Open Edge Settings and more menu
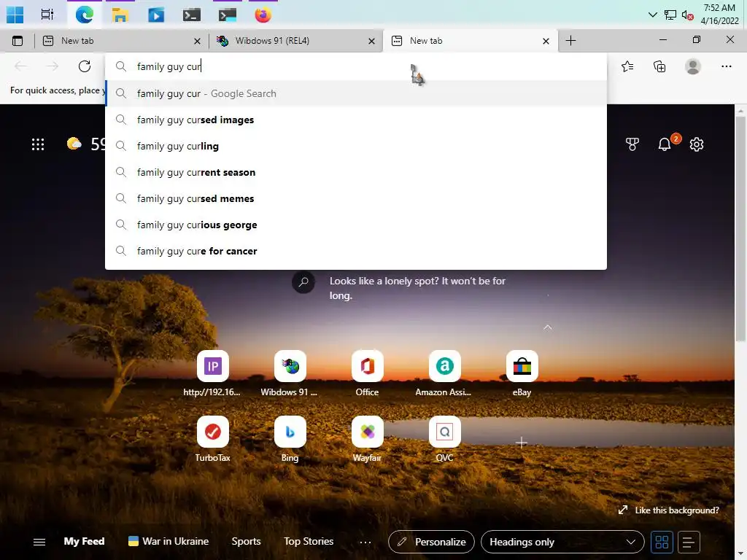This screenshot has width=747, height=560. click(x=726, y=66)
